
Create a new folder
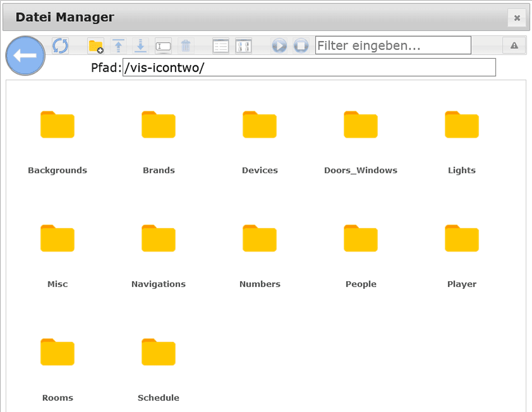pos(96,46)
